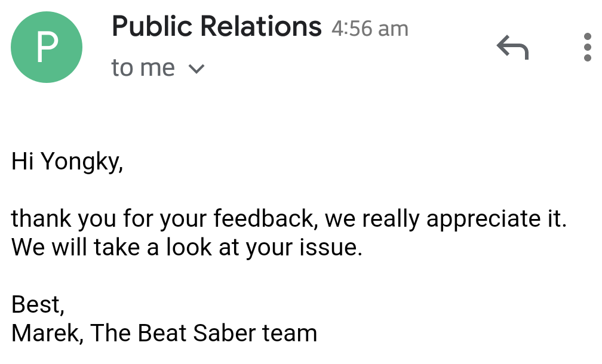
Task: Select the Public Relations sender name
Action: point(217,26)
